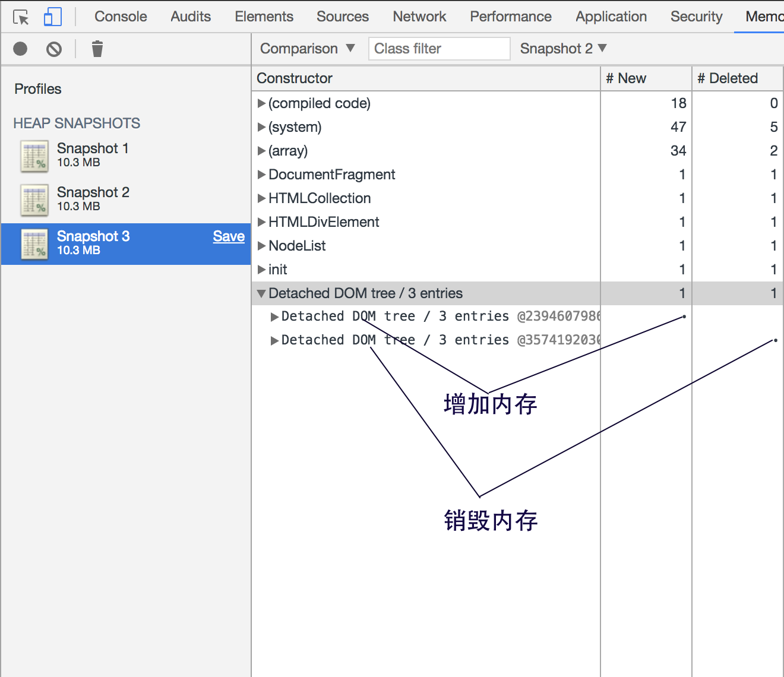Select the Snapshot 2 table icon

coord(34,200)
